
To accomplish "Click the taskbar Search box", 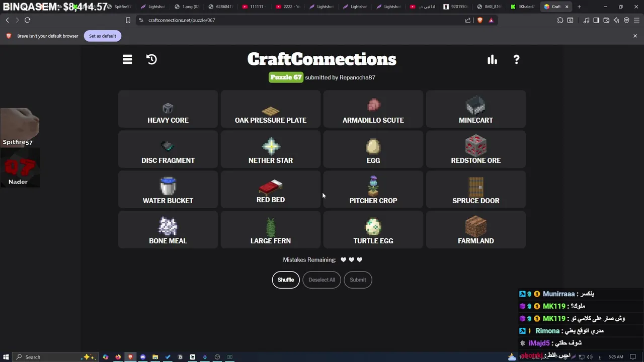I will click(x=55, y=357).
